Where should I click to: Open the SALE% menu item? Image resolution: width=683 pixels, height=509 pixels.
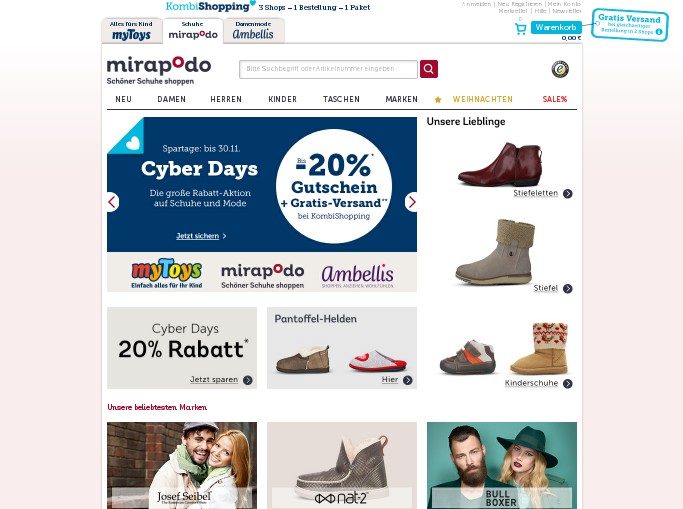(x=555, y=99)
